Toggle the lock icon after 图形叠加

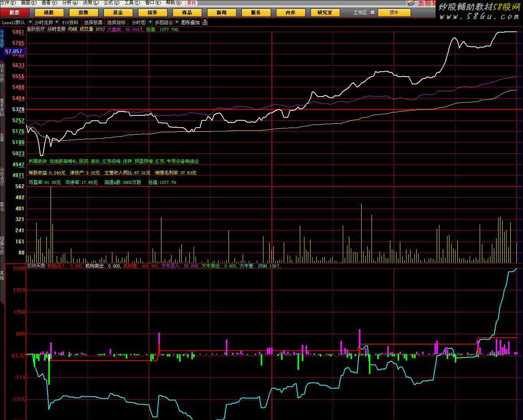click(205, 23)
